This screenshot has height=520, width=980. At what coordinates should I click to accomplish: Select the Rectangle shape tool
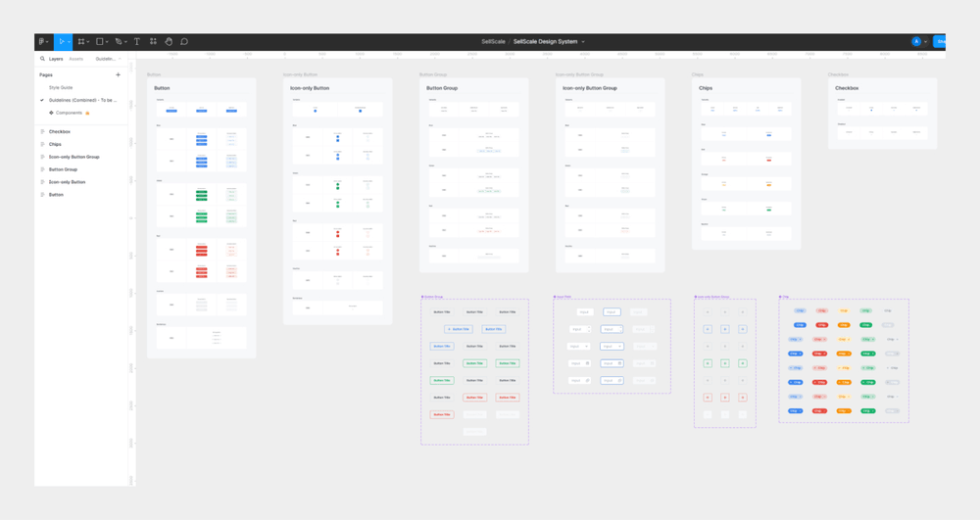click(99, 42)
